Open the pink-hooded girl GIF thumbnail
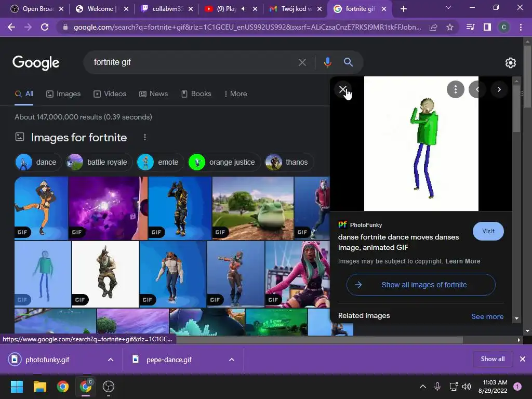 [297, 274]
